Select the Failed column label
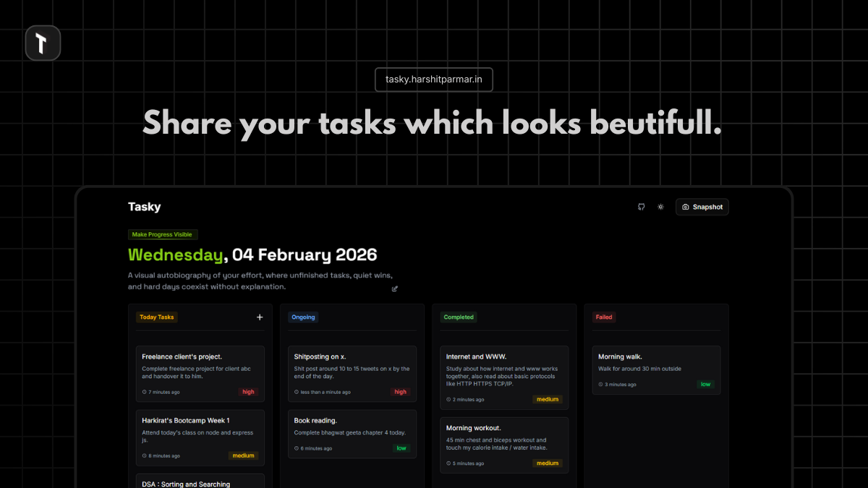Image resolution: width=868 pixels, height=488 pixels. coord(604,317)
